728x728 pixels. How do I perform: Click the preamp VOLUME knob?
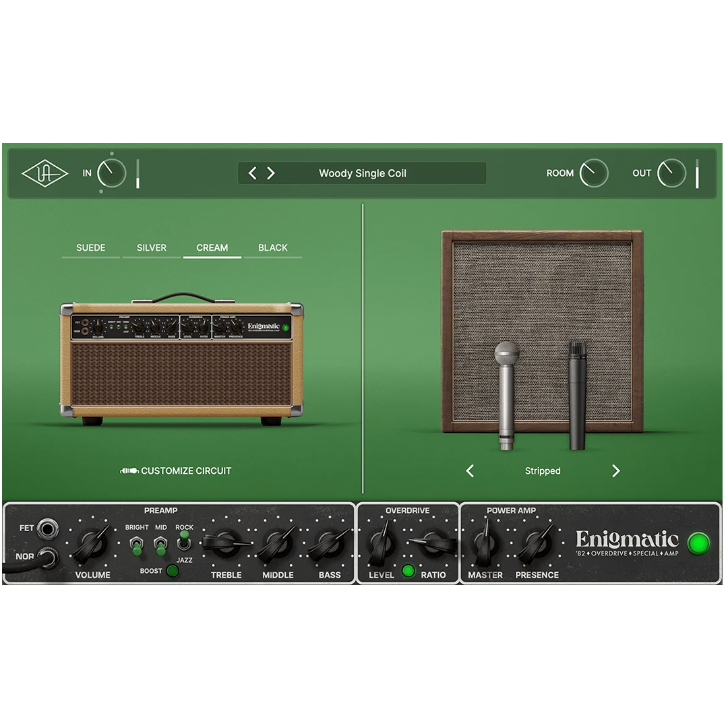coord(92,543)
